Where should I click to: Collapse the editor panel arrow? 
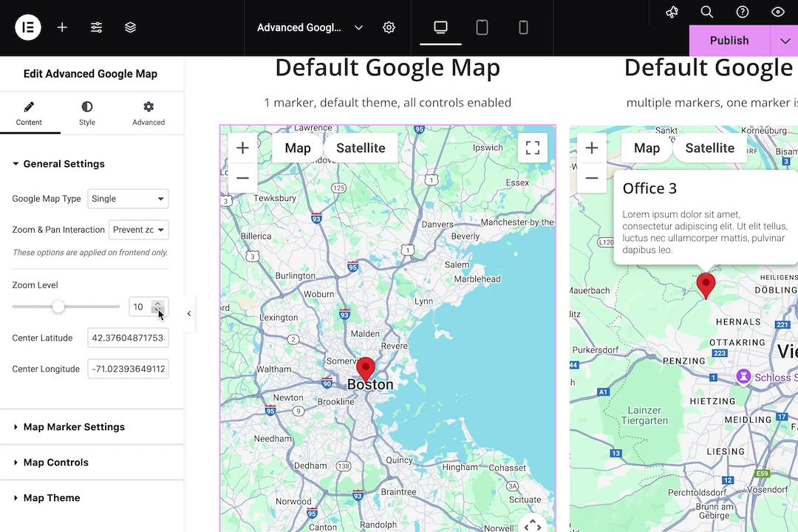189,313
